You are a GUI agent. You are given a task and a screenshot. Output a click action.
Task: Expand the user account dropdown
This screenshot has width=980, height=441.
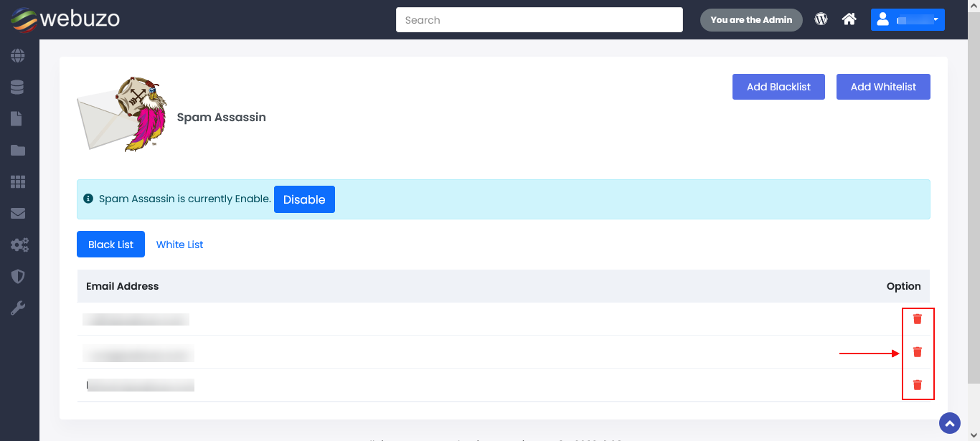(908, 20)
